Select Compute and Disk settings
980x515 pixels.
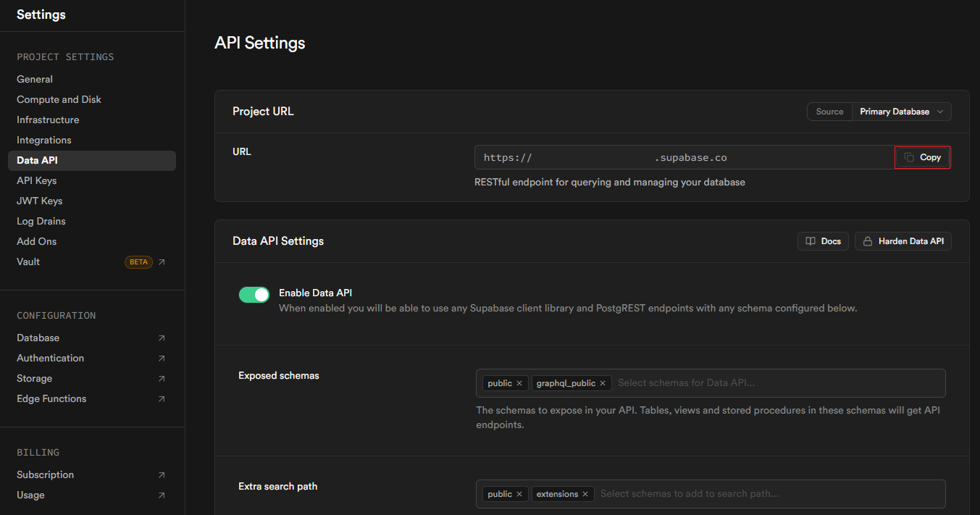coord(59,99)
